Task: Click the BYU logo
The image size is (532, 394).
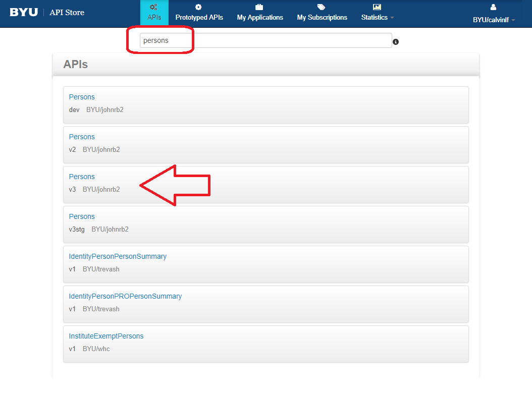Action: click(24, 12)
